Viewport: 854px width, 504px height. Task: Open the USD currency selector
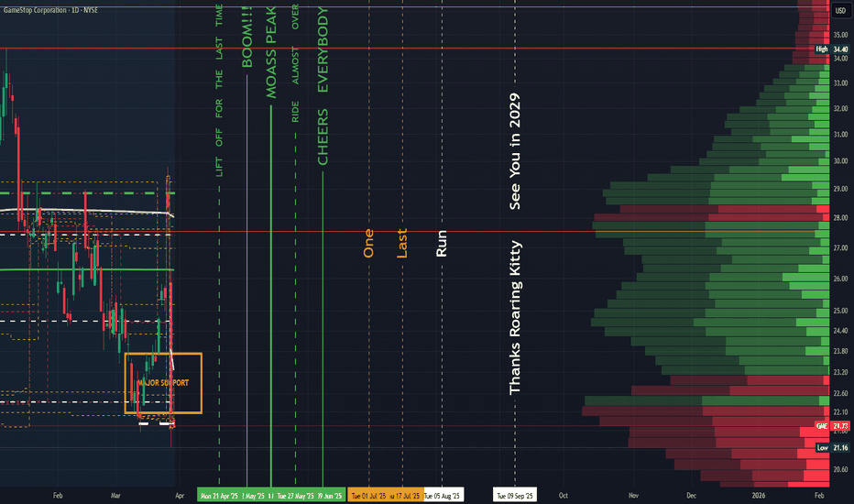coord(840,10)
